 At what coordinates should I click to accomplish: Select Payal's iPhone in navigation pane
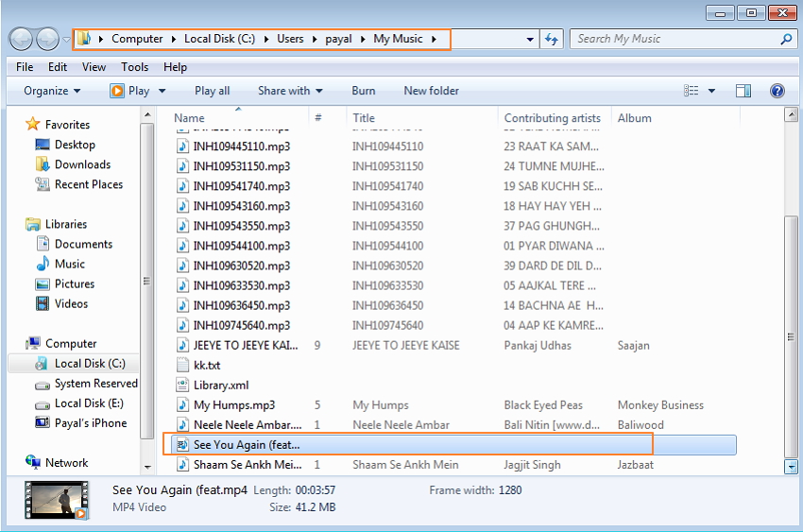[90, 423]
